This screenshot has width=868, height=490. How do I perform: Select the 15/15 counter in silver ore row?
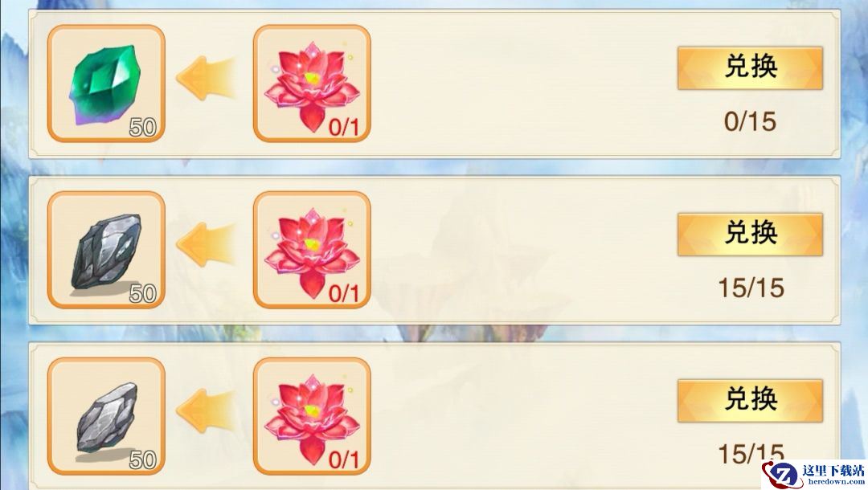(x=751, y=454)
